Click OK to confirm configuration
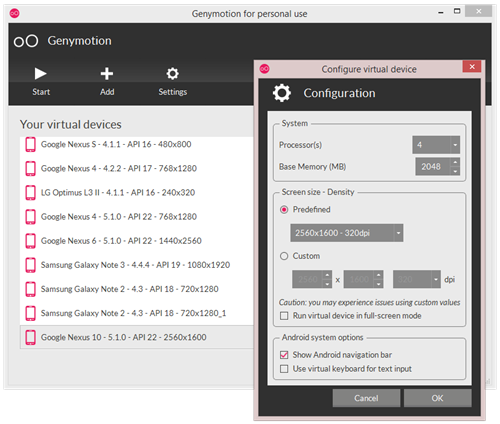The height and width of the screenshot is (424, 500). [438, 398]
